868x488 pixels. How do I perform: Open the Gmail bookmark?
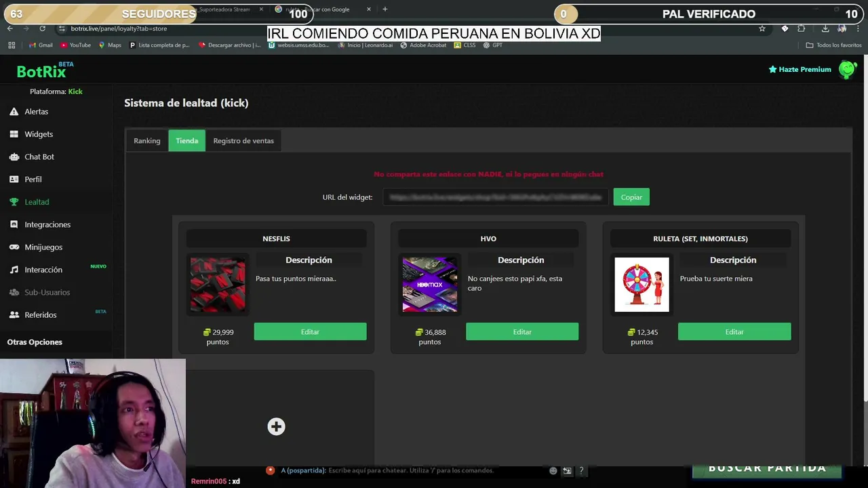coord(41,45)
